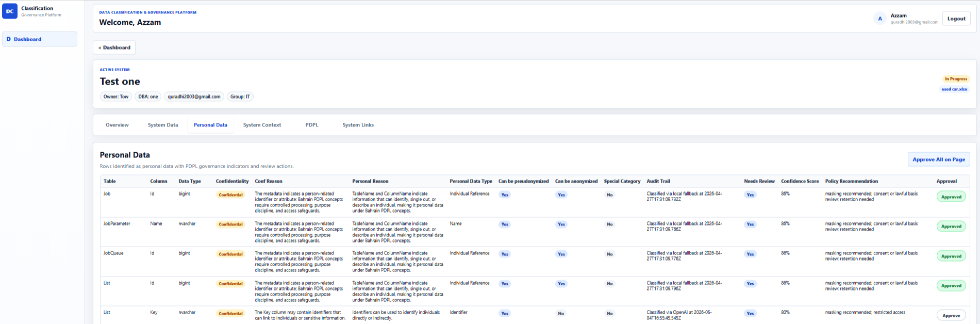Click the Confidential badge in the Job row
Viewport: 980px width, 324px height.
230,195
